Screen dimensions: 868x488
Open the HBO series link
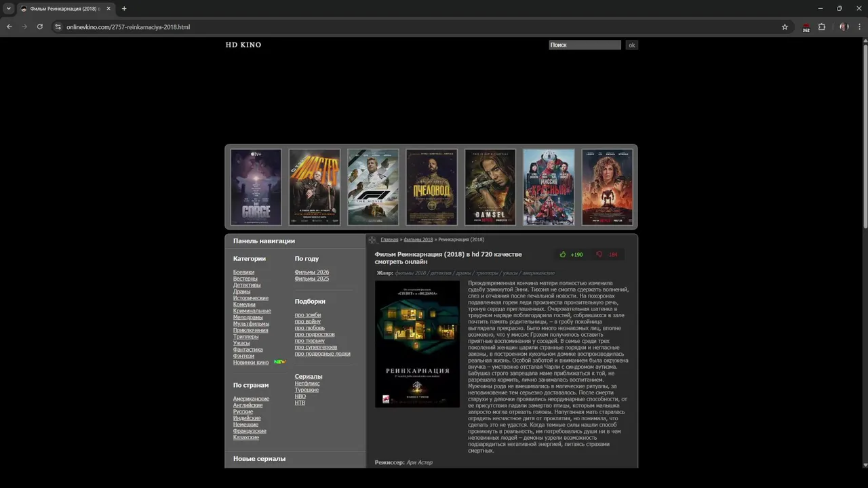pos(300,396)
